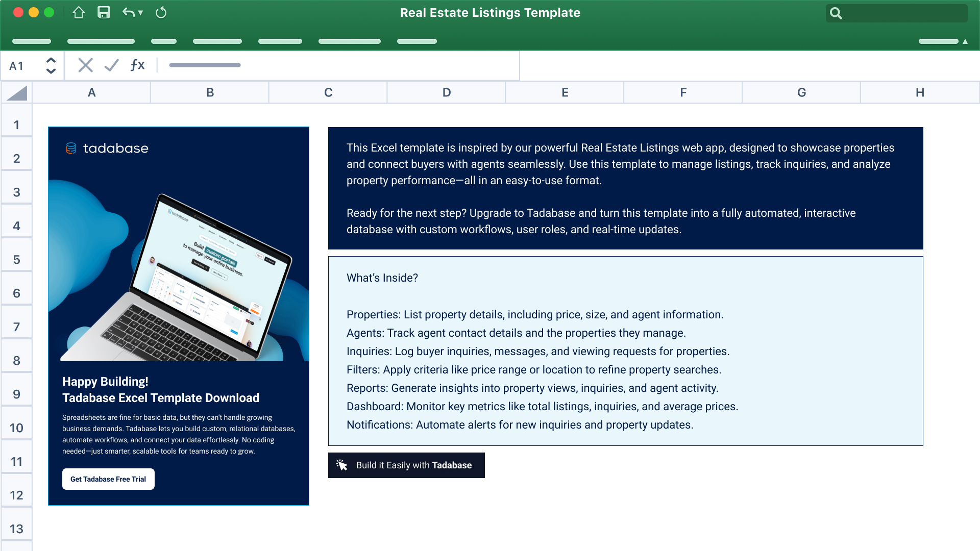Click the Redo circular arrow icon

coord(161,13)
